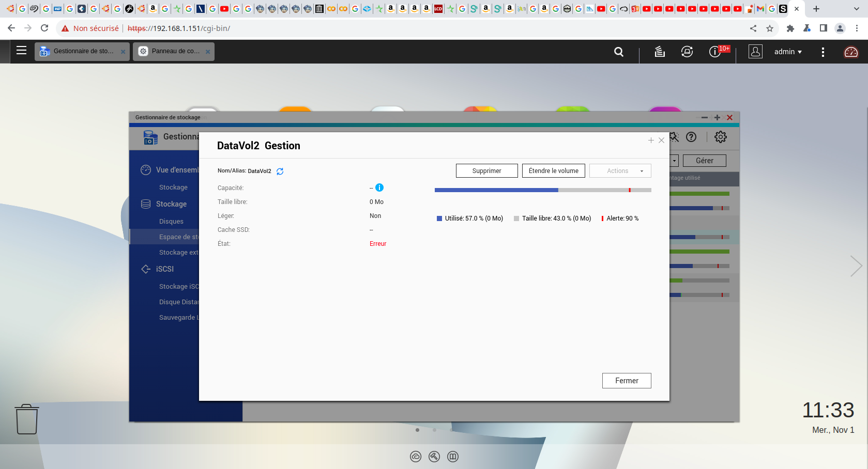The height and width of the screenshot is (469, 868).
Task: Maximize the DataVol2 Gestion dialog with plus
Action: tap(651, 140)
